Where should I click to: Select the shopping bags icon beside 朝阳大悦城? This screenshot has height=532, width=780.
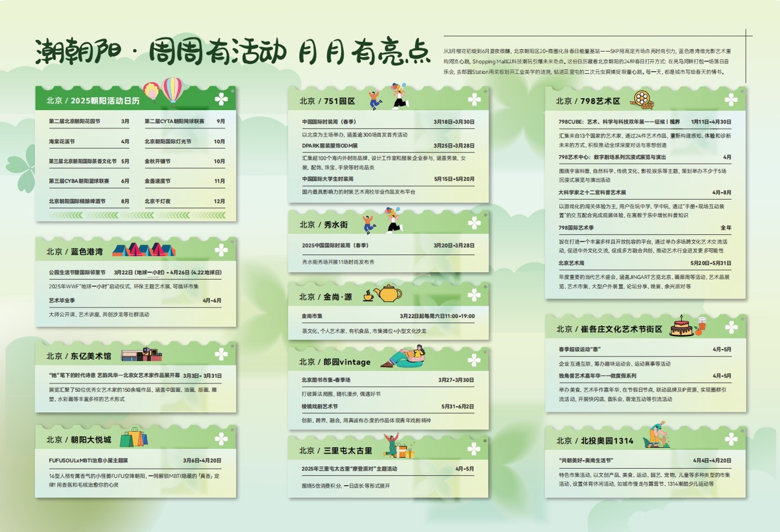click(x=134, y=437)
